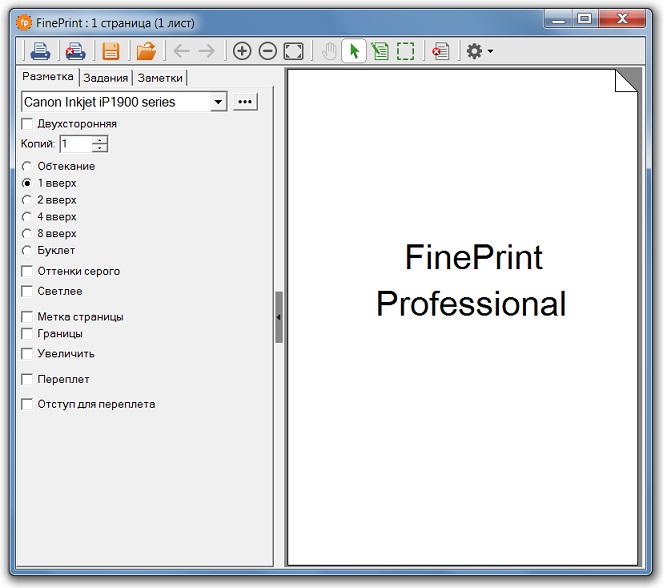Open the gear Settings menu
Viewport: 663px width, 588px height.
[x=479, y=51]
